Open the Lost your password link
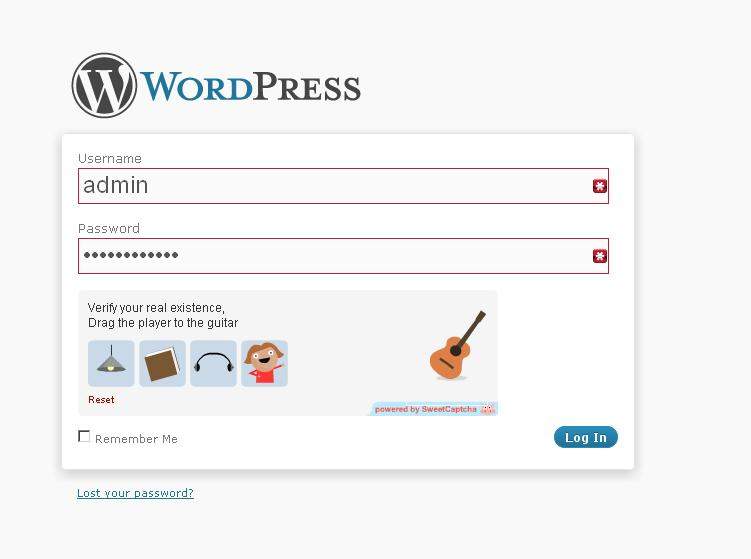The width and height of the screenshot is (751, 559). point(135,493)
